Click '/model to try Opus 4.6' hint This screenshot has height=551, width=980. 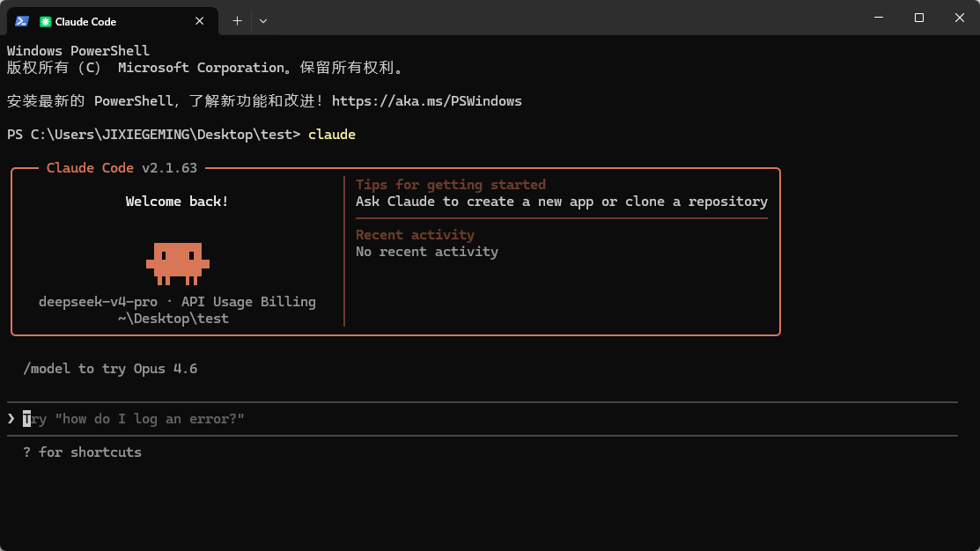[x=110, y=369]
